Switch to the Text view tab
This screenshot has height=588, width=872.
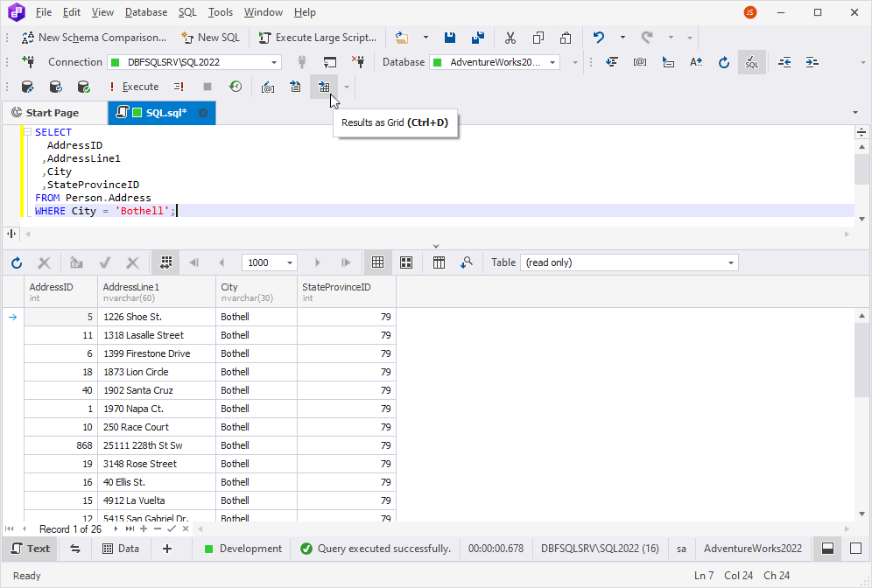click(x=32, y=549)
